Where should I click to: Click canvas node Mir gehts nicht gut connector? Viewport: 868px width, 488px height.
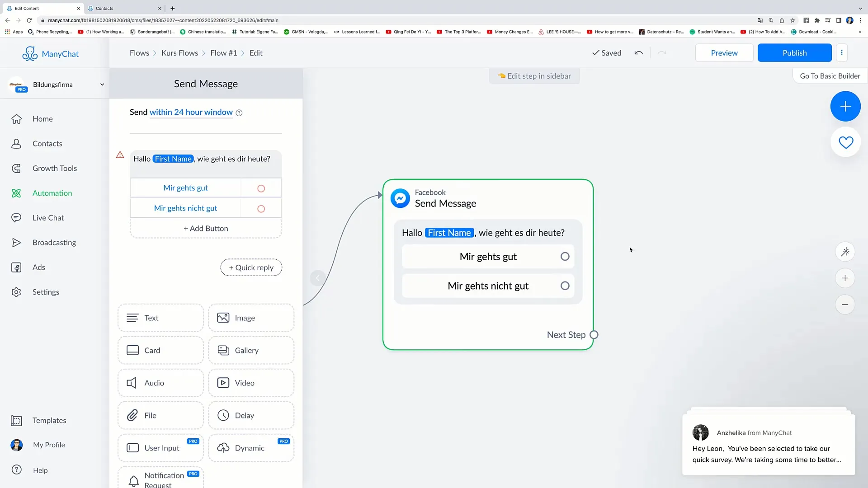coord(565,286)
